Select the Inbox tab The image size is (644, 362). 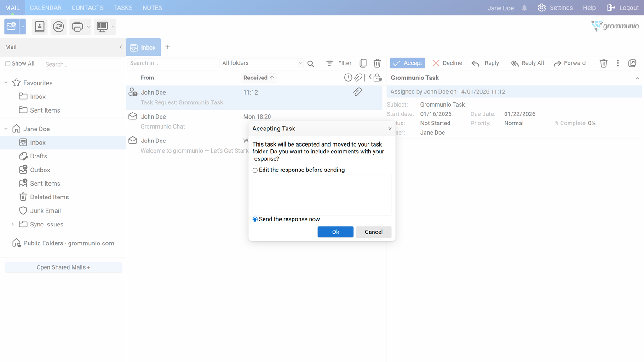[144, 47]
